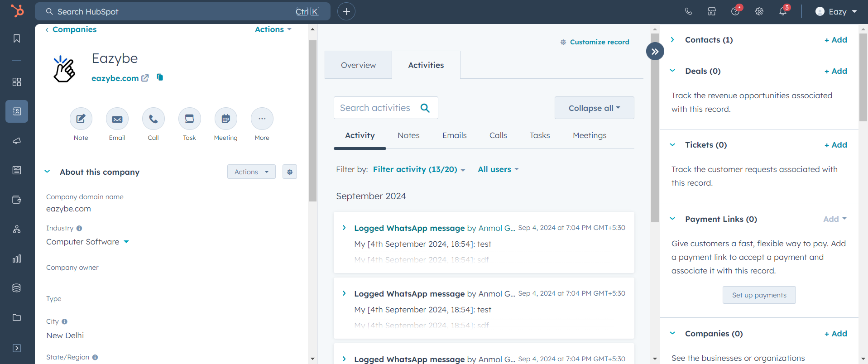Collapse the right sidebar with double-arrow button
The width and height of the screenshot is (868, 364).
coord(655,52)
